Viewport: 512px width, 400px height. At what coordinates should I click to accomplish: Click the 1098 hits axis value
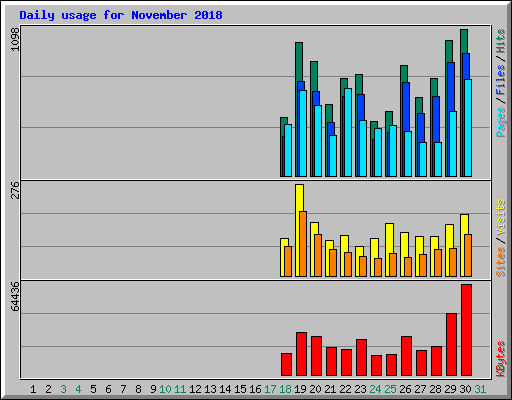tap(15, 39)
